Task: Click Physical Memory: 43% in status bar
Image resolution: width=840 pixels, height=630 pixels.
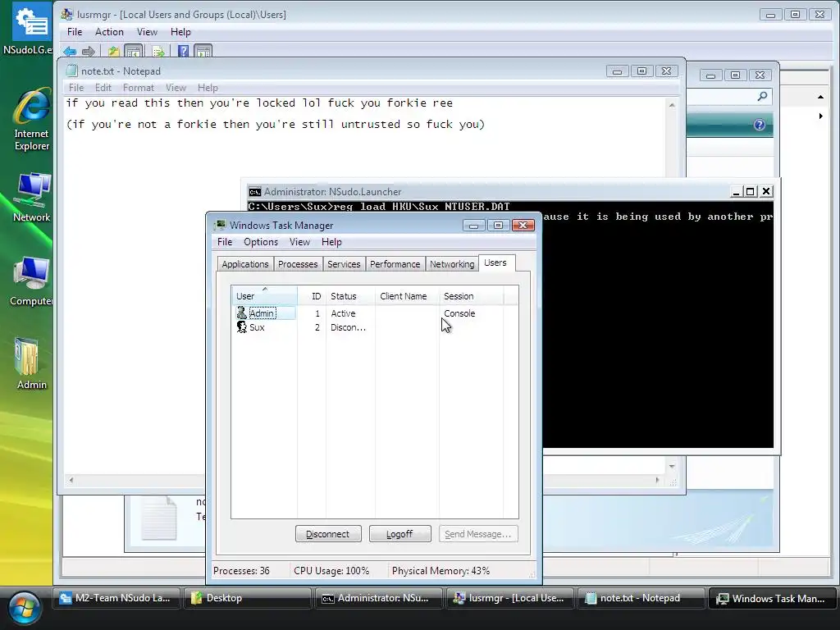Action: pyautogui.click(x=441, y=571)
